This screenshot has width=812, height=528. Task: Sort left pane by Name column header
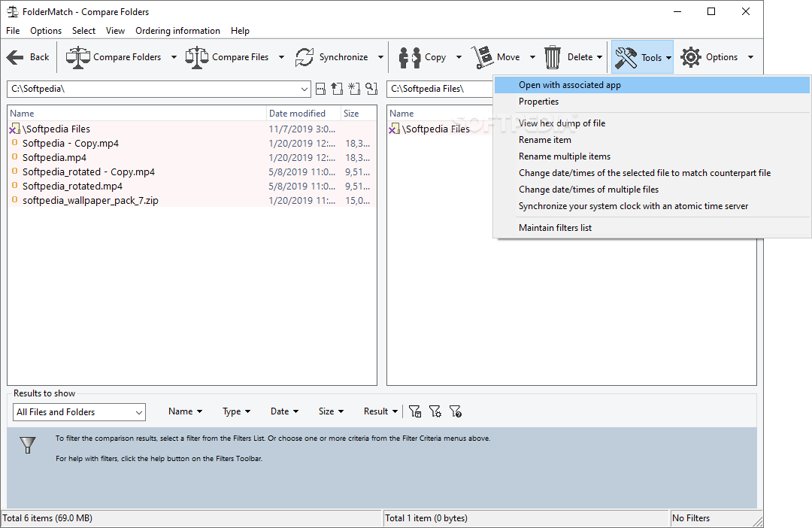coord(138,114)
